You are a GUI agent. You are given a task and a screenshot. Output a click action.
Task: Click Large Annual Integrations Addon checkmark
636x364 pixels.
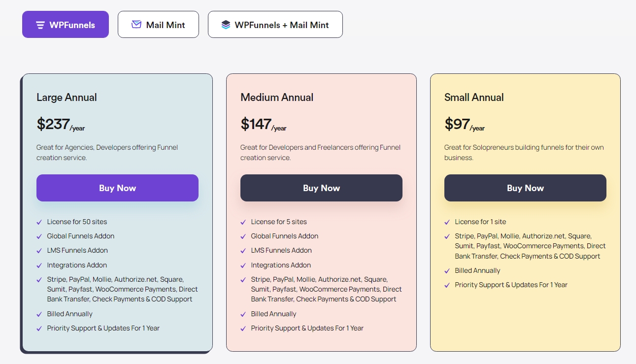coord(39,265)
